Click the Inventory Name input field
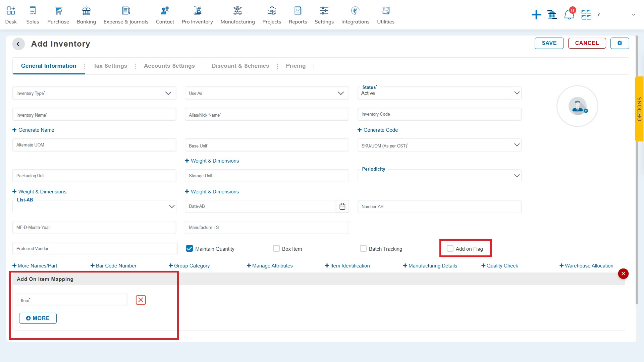The width and height of the screenshot is (644, 362). pyautogui.click(x=94, y=115)
